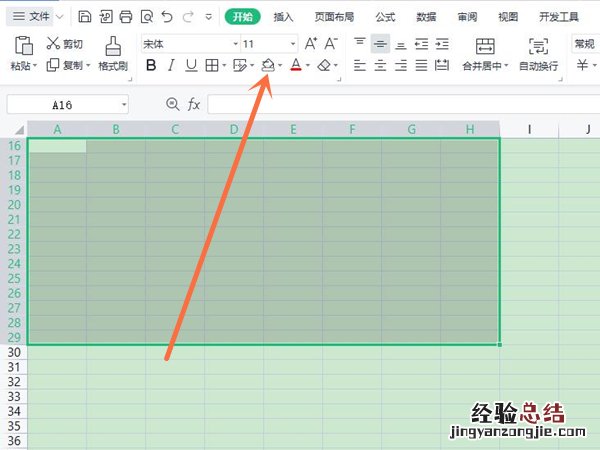Select row 32 header
600x450 pixels.
14,382
